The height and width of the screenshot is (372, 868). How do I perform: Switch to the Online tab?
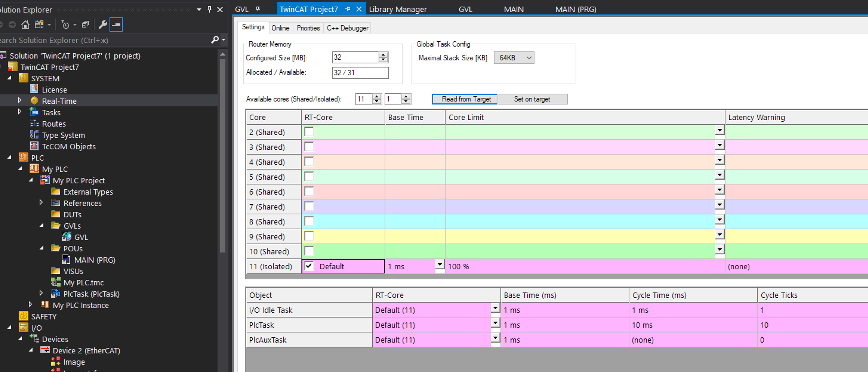pos(281,28)
